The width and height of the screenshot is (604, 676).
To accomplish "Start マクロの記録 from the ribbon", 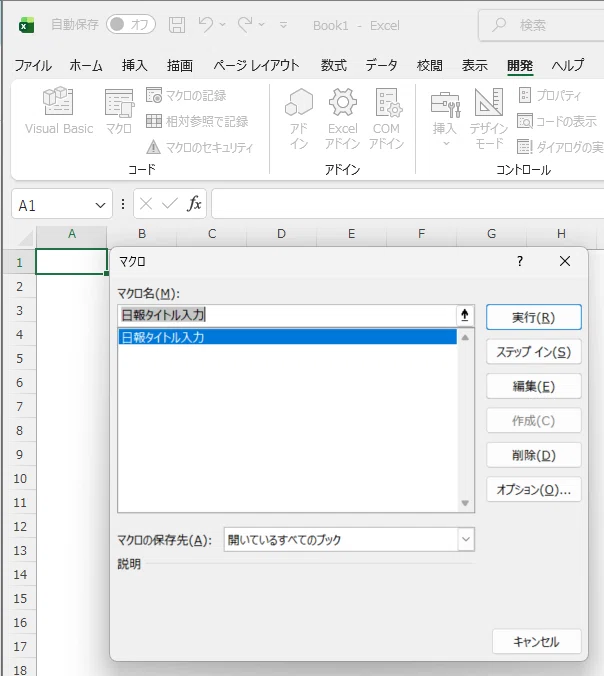I will pos(186,95).
